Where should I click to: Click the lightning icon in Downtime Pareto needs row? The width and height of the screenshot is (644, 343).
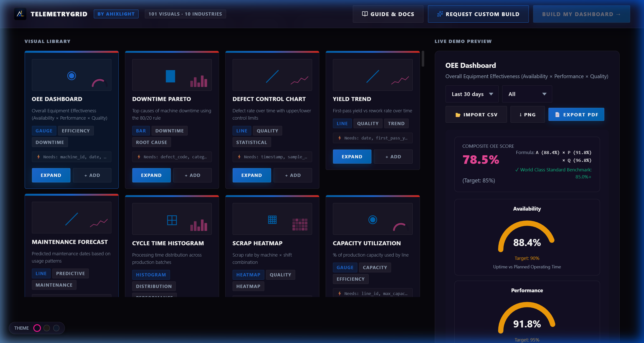tap(139, 157)
